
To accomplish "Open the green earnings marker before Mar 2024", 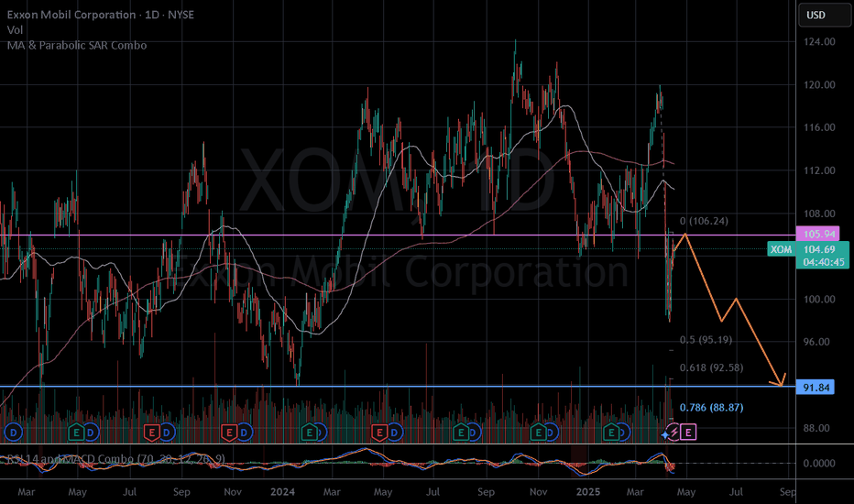I will (310, 433).
